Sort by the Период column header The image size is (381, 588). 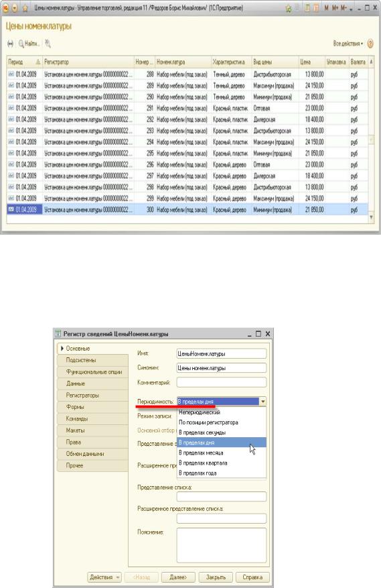click(24, 62)
